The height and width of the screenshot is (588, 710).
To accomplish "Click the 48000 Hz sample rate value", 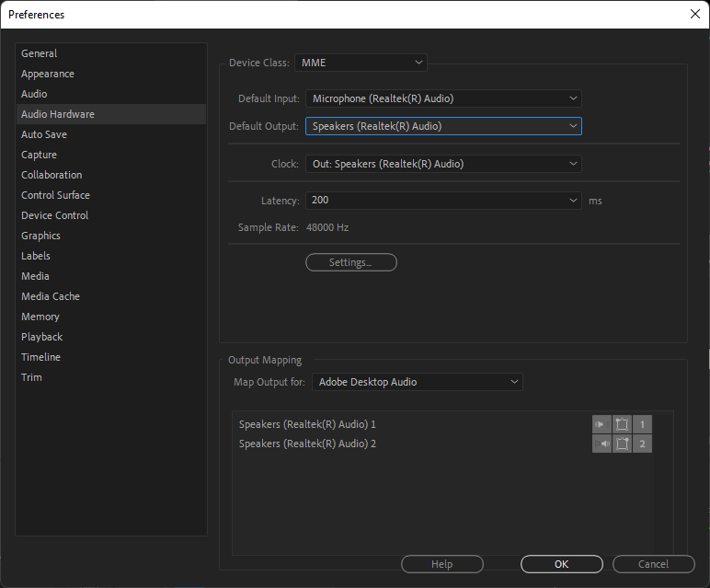I will (327, 227).
